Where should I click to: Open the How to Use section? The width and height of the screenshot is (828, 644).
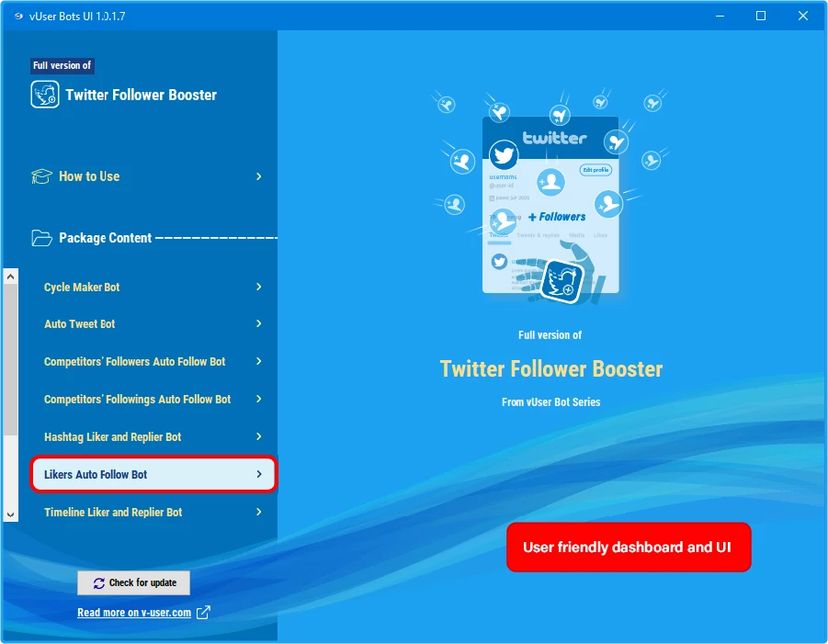tap(147, 176)
